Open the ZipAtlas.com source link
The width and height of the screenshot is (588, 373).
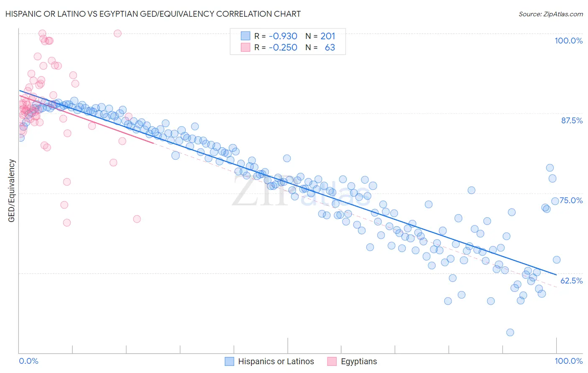551,14
